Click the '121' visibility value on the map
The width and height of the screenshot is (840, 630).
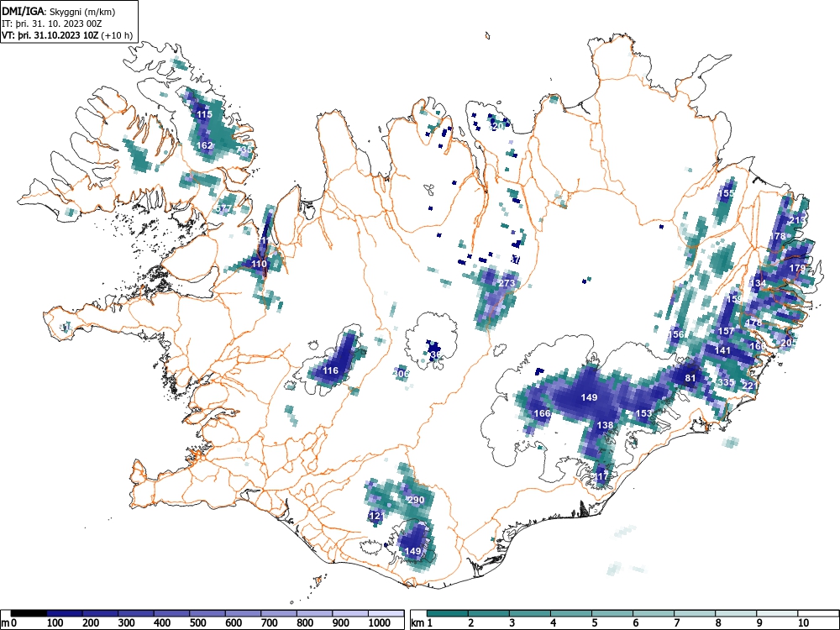376,516
